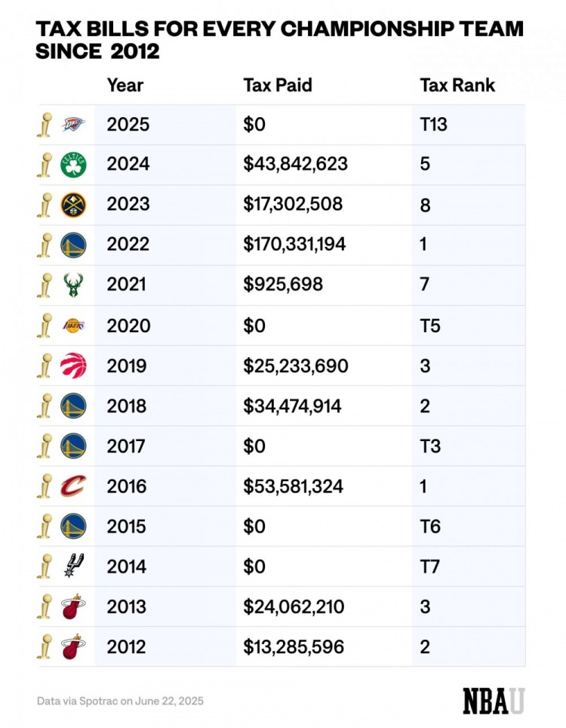The width and height of the screenshot is (566, 728).
Task: Click the Oklahoma City Thunder logo
Action: click(73, 124)
